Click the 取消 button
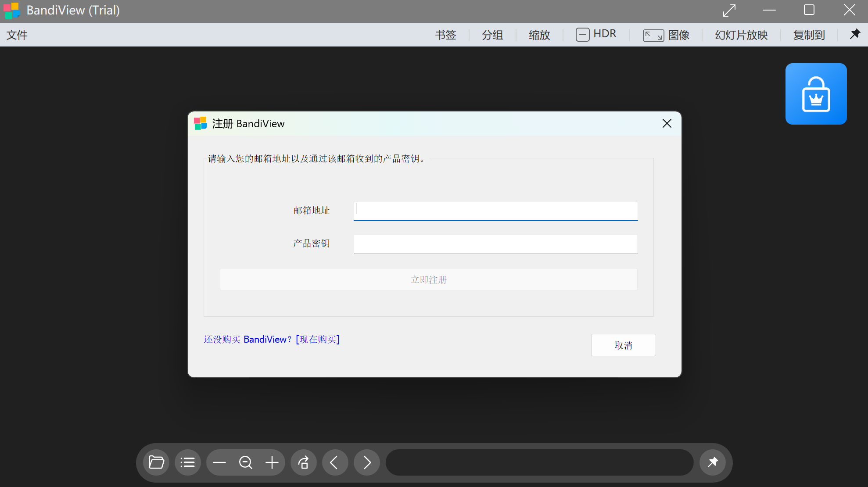Image resolution: width=868 pixels, height=487 pixels. click(623, 345)
